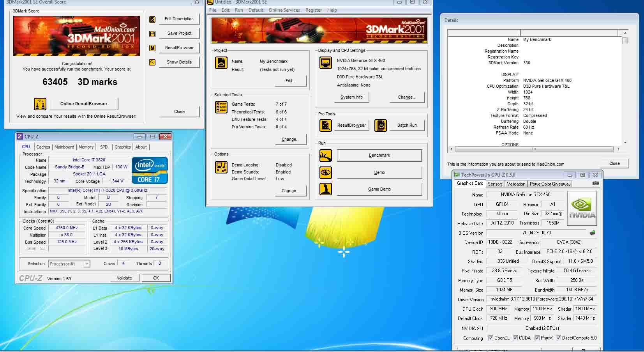The width and height of the screenshot is (644, 352).
Task: Click Edit button in Project section
Action: click(x=291, y=81)
